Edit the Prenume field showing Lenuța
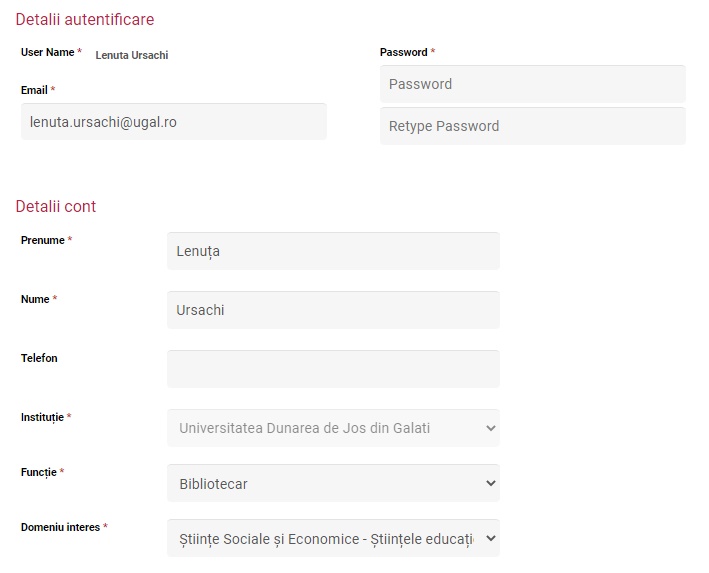Image resolution: width=709 pixels, height=573 pixels. pyautogui.click(x=333, y=251)
